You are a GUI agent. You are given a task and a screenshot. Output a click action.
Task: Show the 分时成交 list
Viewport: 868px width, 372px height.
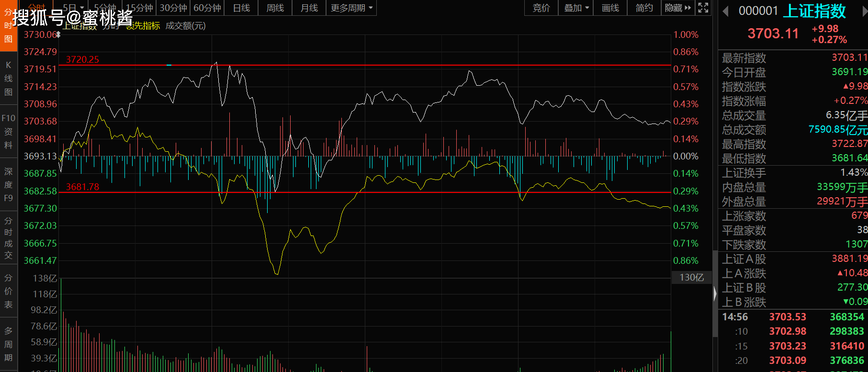tap(8, 238)
